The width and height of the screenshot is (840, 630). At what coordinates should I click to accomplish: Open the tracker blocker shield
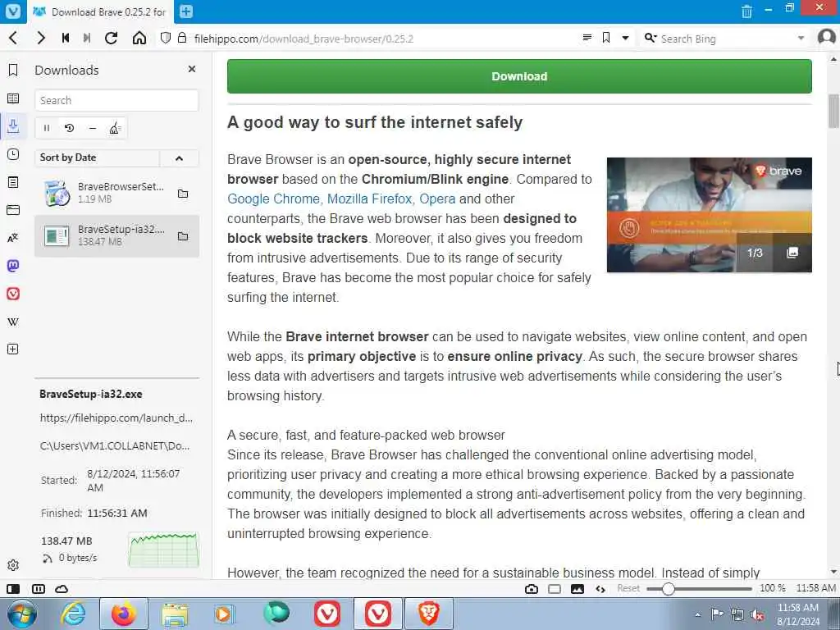click(x=166, y=38)
